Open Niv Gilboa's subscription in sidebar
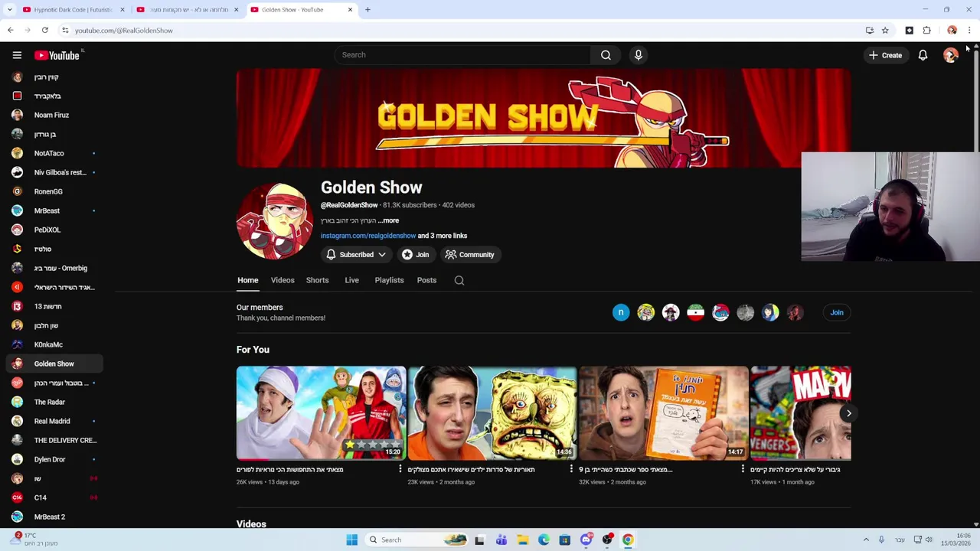The image size is (980, 551). (x=54, y=172)
